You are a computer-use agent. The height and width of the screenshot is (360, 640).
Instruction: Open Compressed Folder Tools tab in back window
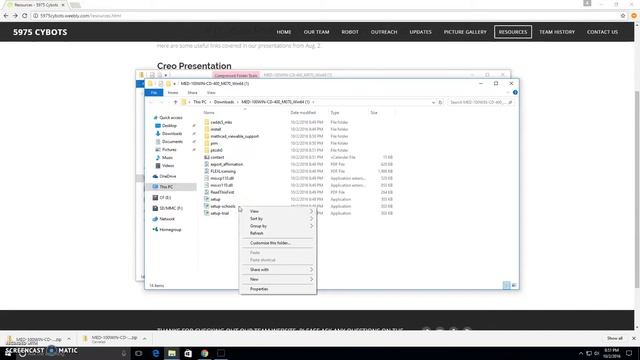(x=236, y=76)
